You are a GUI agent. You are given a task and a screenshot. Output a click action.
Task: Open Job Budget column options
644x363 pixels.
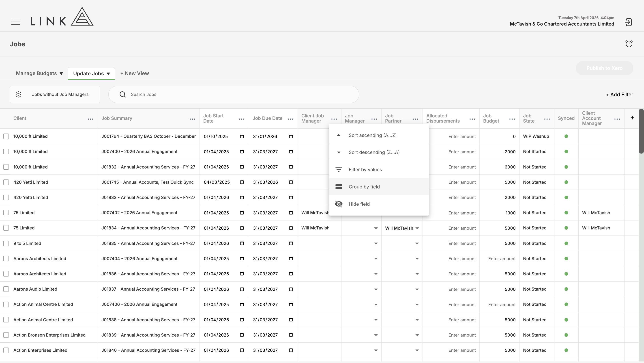512,119
